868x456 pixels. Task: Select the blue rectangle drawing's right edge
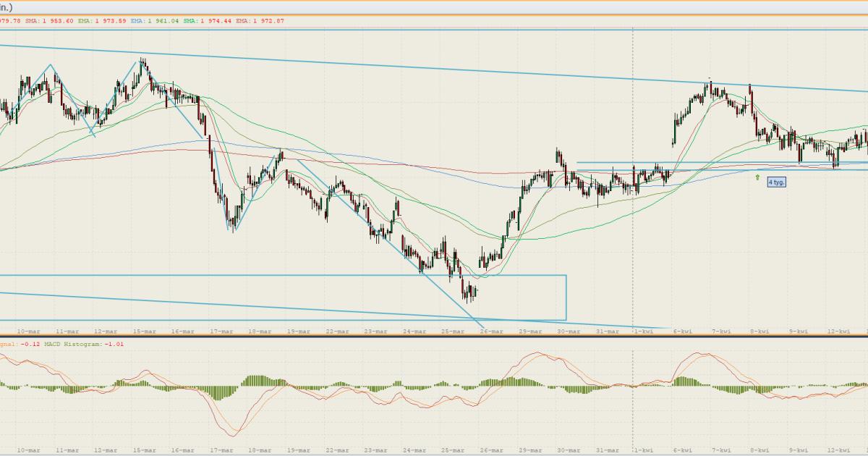566,297
